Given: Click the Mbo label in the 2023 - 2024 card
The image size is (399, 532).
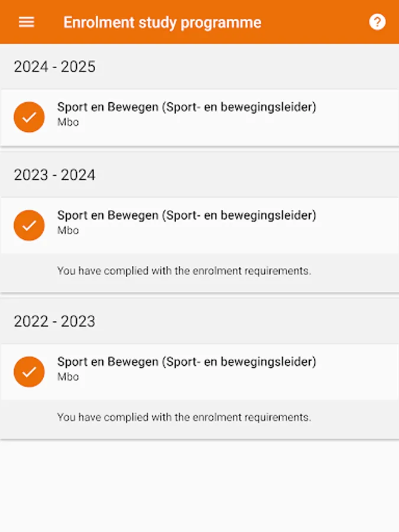Looking at the screenshot, I should coord(68,231).
